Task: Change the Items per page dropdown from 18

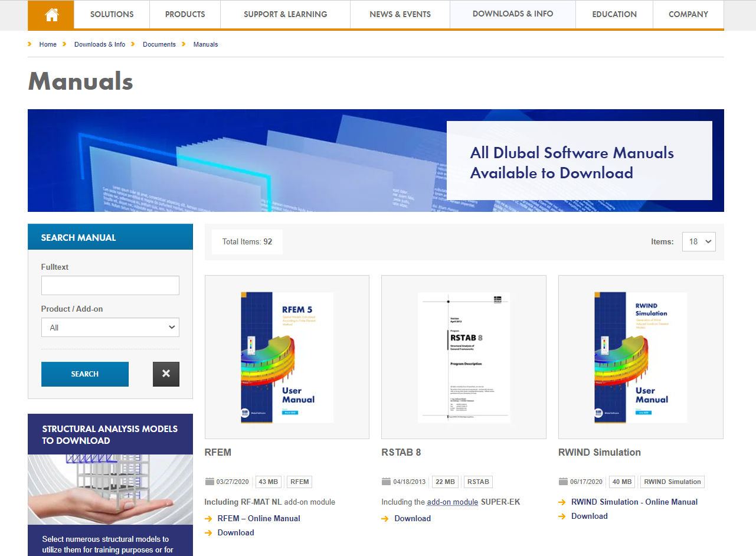Action: [x=699, y=241]
